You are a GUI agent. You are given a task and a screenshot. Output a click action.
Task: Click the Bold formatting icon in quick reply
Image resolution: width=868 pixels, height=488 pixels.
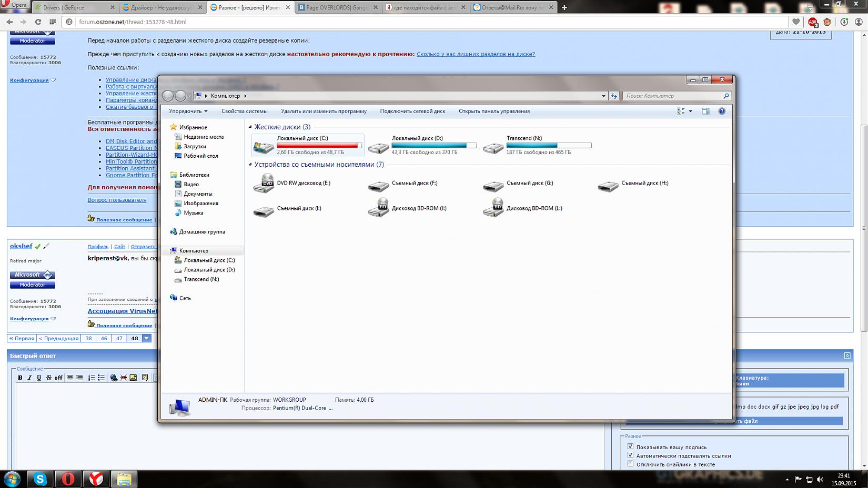point(20,378)
